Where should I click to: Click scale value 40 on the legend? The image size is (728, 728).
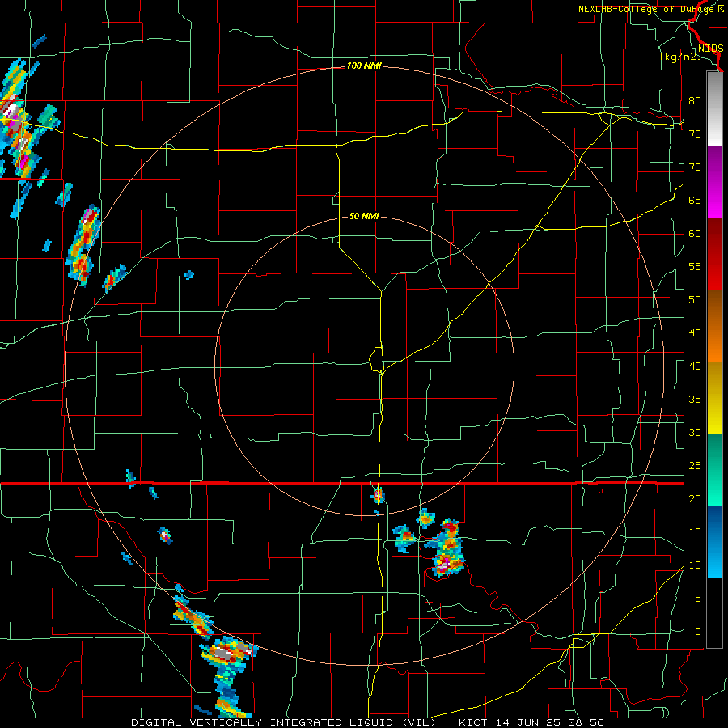[x=695, y=366]
